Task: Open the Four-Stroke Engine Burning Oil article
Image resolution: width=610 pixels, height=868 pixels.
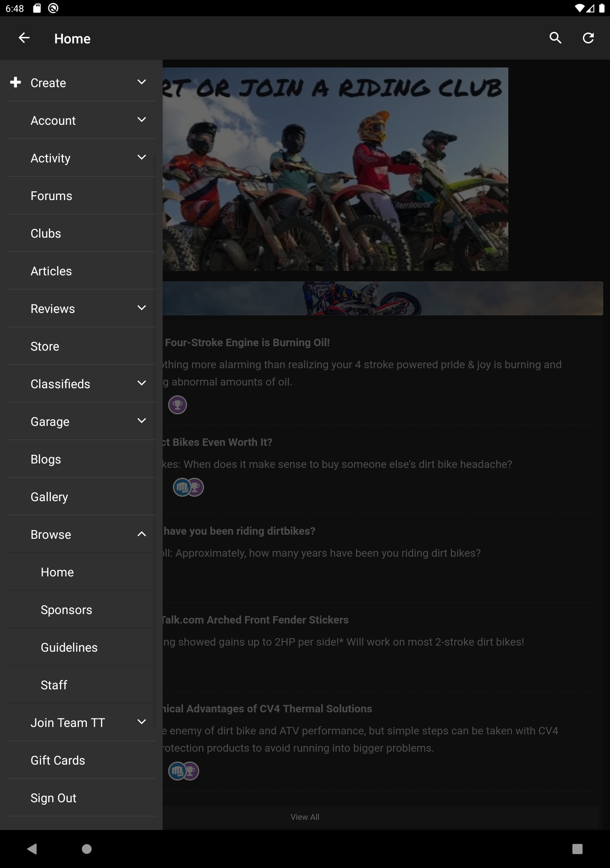Action: 247,342
